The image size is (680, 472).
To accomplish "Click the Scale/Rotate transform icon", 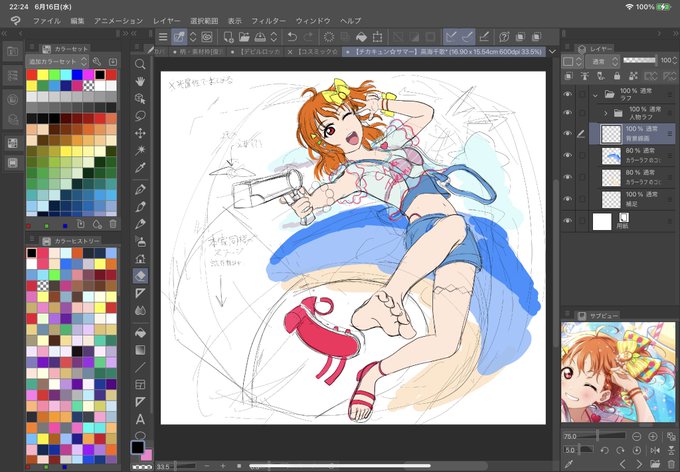I will click(x=377, y=37).
